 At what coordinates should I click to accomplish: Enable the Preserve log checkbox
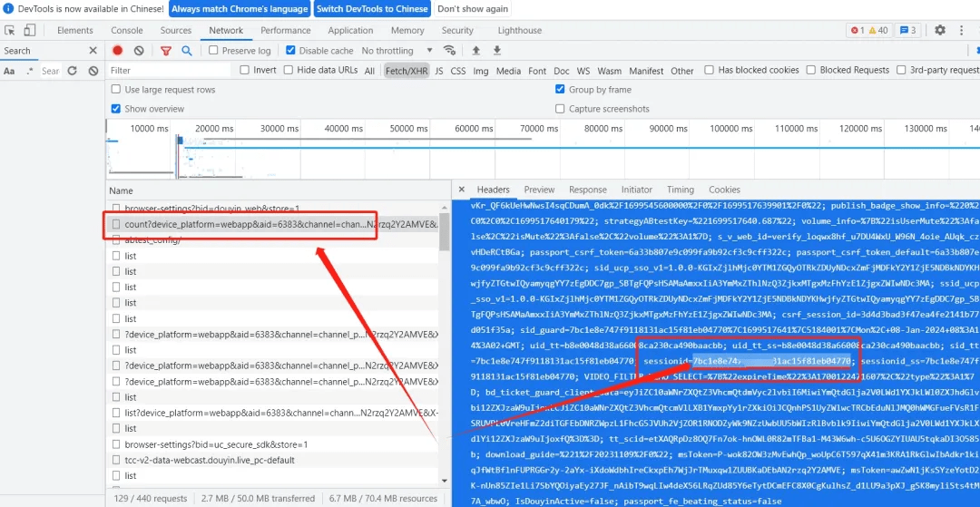pyautogui.click(x=214, y=51)
